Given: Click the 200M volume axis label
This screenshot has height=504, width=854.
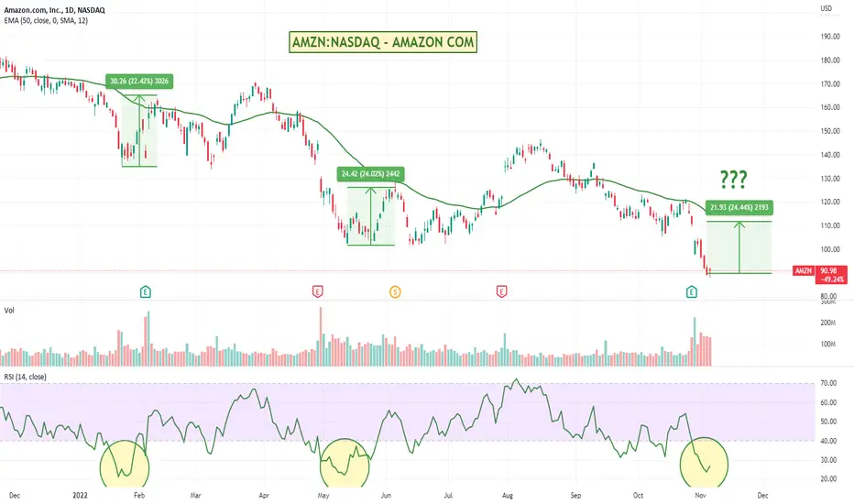Looking at the screenshot, I should click(827, 323).
